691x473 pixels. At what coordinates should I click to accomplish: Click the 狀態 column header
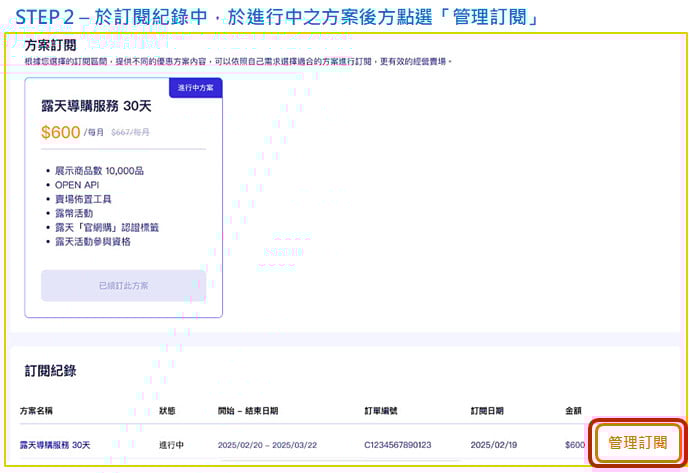167,410
